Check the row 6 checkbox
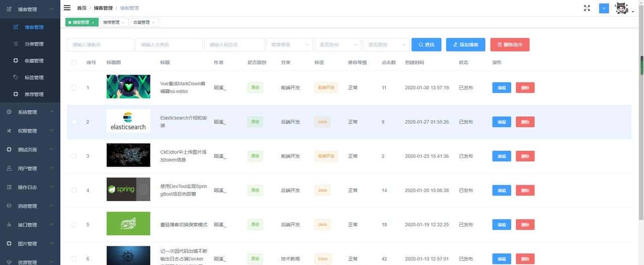The image size is (644, 265). pos(74,259)
